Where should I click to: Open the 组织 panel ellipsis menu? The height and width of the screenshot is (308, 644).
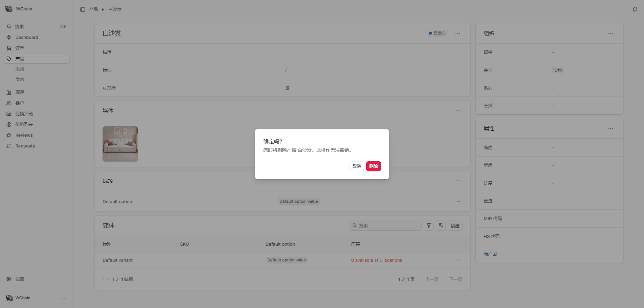pyautogui.click(x=610, y=33)
